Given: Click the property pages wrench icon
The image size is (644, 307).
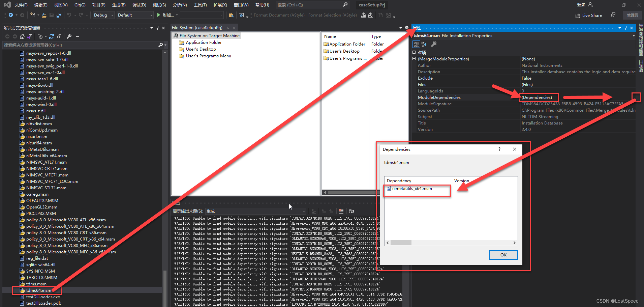Looking at the screenshot, I should point(434,44).
